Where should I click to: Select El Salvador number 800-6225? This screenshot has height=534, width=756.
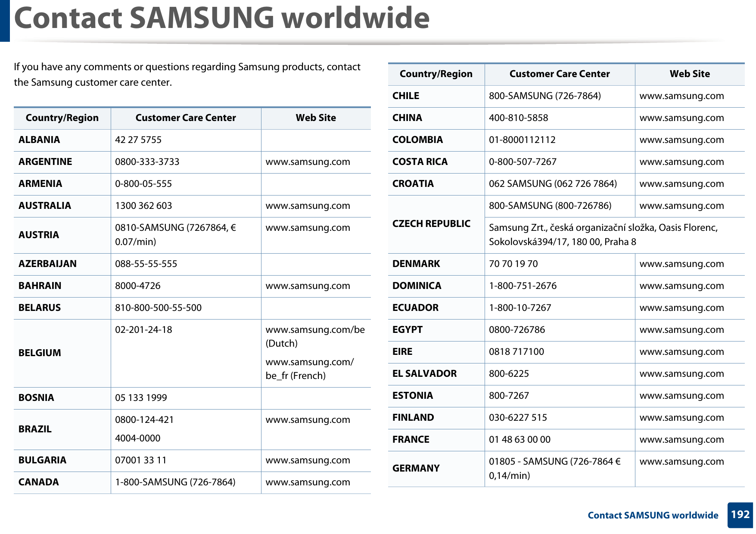[x=509, y=374]
